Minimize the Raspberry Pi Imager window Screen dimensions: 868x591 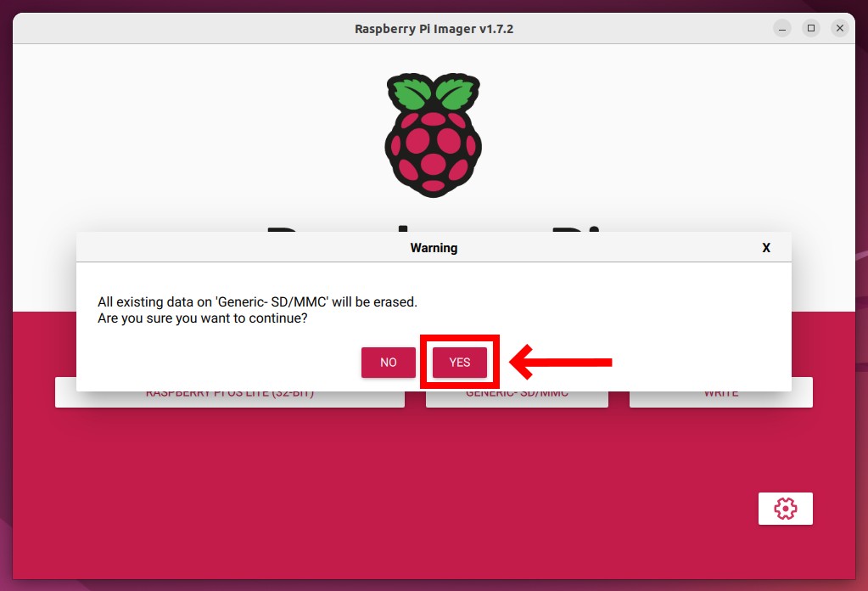[782, 28]
